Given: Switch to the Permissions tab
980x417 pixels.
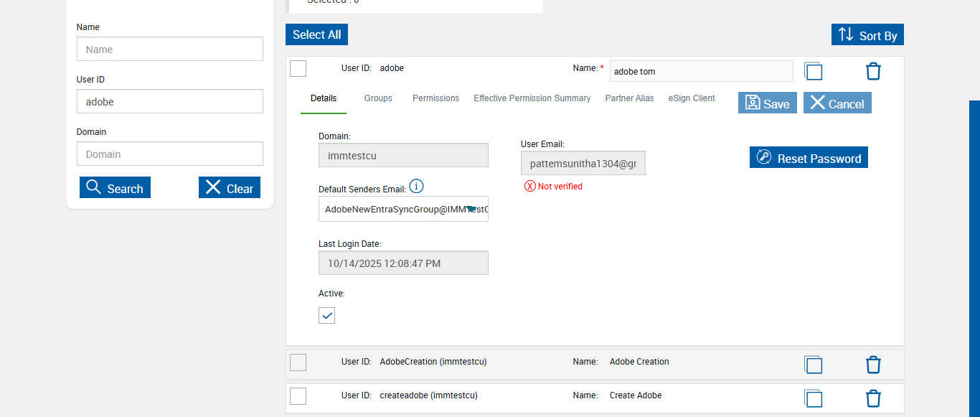Looking at the screenshot, I should [x=435, y=98].
